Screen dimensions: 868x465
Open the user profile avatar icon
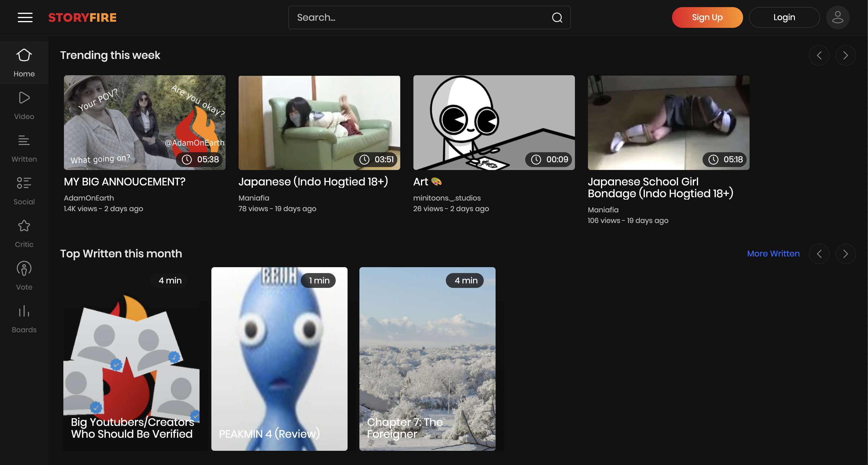tap(838, 17)
